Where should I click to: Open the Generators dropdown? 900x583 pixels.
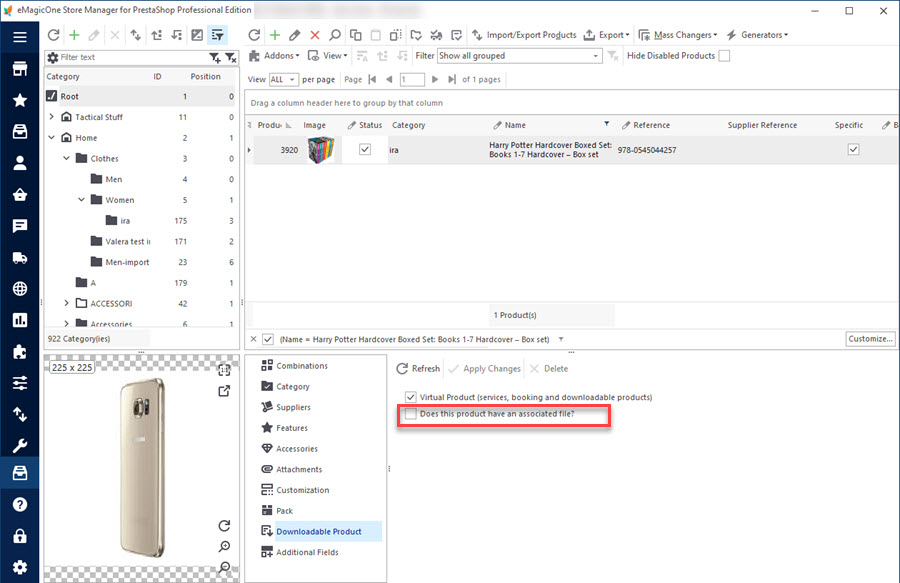pyautogui.click(x=757, y=35)
